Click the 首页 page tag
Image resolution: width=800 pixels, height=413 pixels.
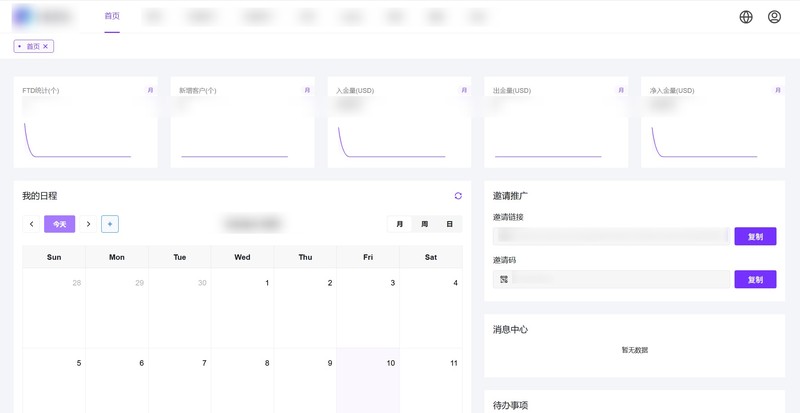(32, 47)
